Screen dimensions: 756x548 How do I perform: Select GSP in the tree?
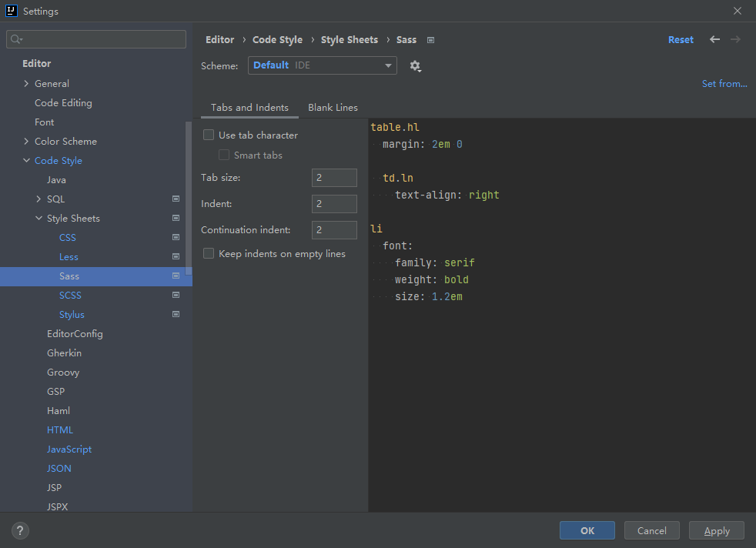click(56, 392)
